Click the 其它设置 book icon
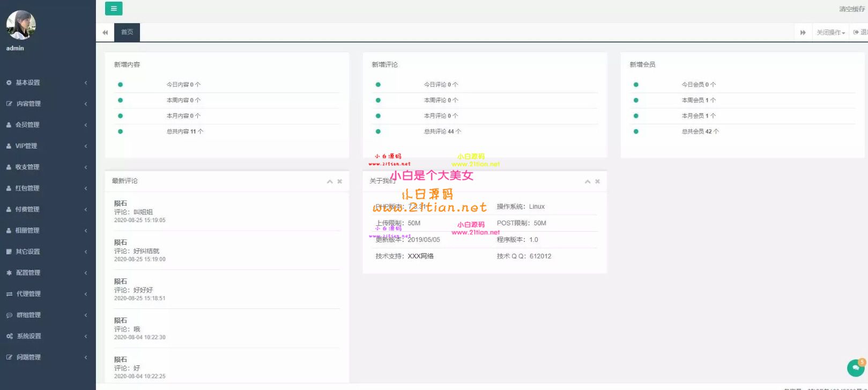The image size is (868, 390). (x=9, y=252)
